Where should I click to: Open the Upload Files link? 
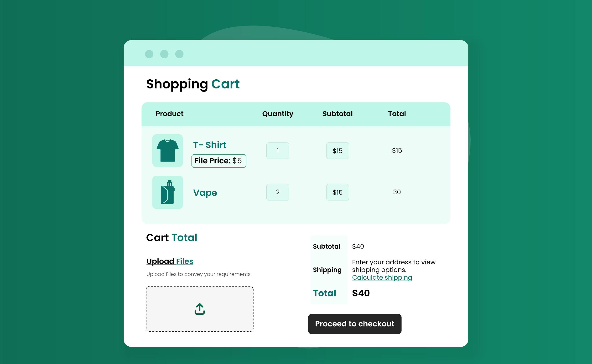(x=170, y=261)
